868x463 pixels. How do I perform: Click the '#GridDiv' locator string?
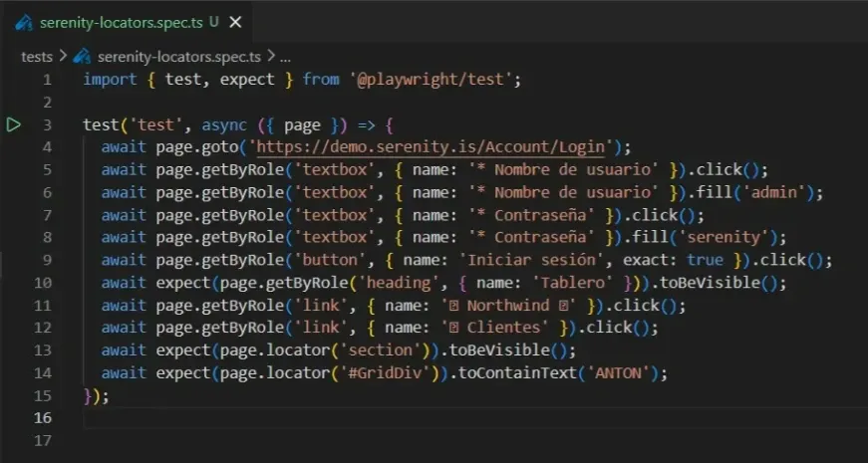click(385, 372)
